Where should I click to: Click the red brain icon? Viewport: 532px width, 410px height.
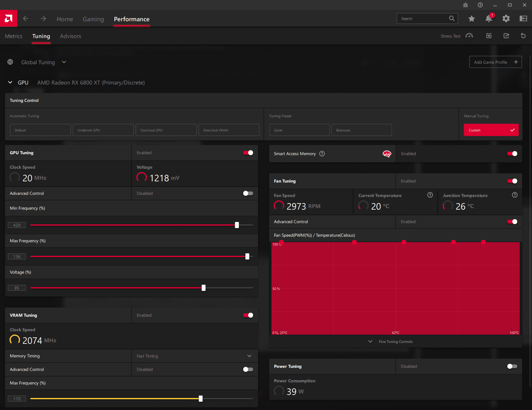(x=387, y=154)
